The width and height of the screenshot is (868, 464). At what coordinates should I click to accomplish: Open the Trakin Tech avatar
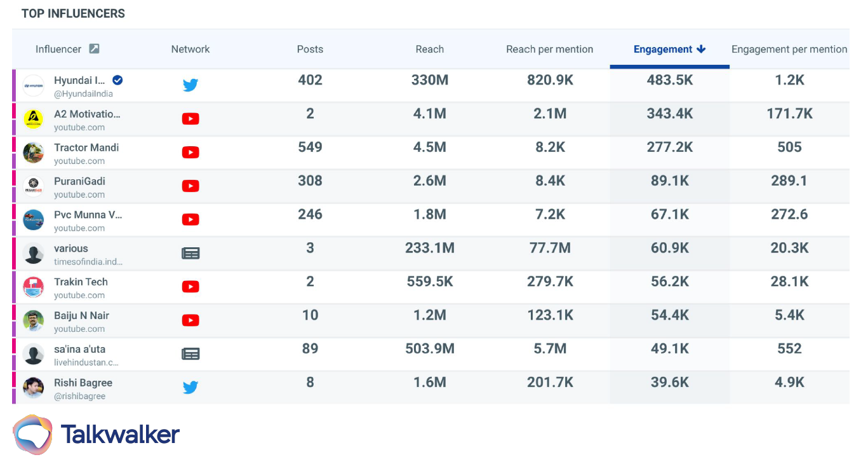[34, 287]
